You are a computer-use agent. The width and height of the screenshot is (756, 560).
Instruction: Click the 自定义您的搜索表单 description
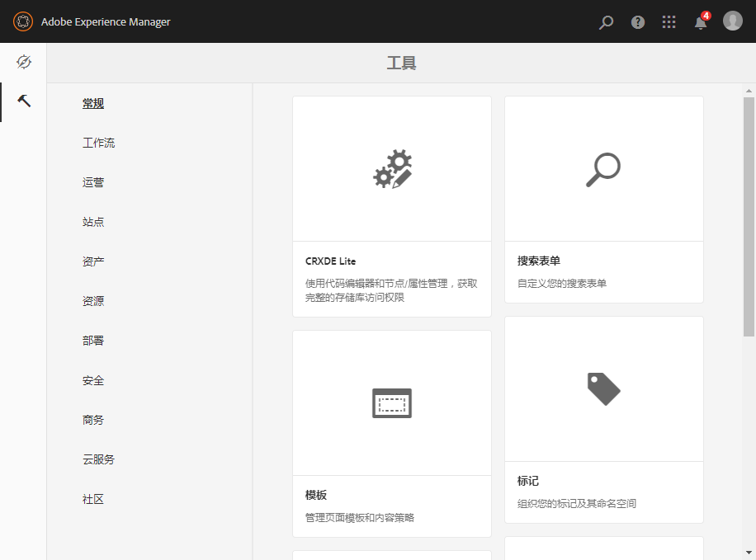click(562, 284)
